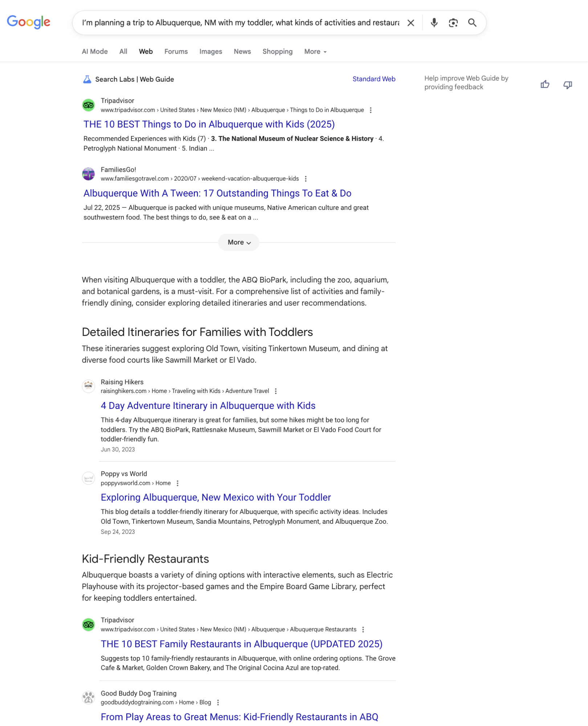Open Exploring Albuquerque with Your Toddler link
The width and height of the screenshot is (588, 726).
click(x=216, y=498)
